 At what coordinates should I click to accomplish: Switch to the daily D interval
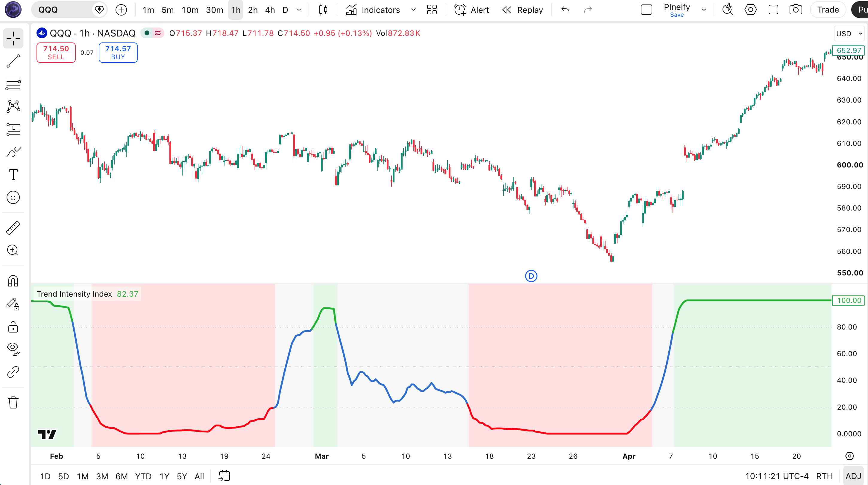tap(285, 10)
